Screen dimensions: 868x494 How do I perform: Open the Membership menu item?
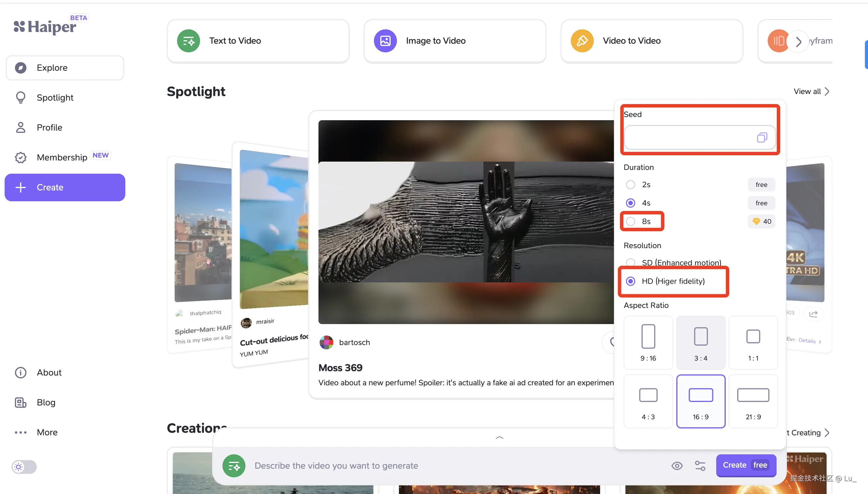62,157
